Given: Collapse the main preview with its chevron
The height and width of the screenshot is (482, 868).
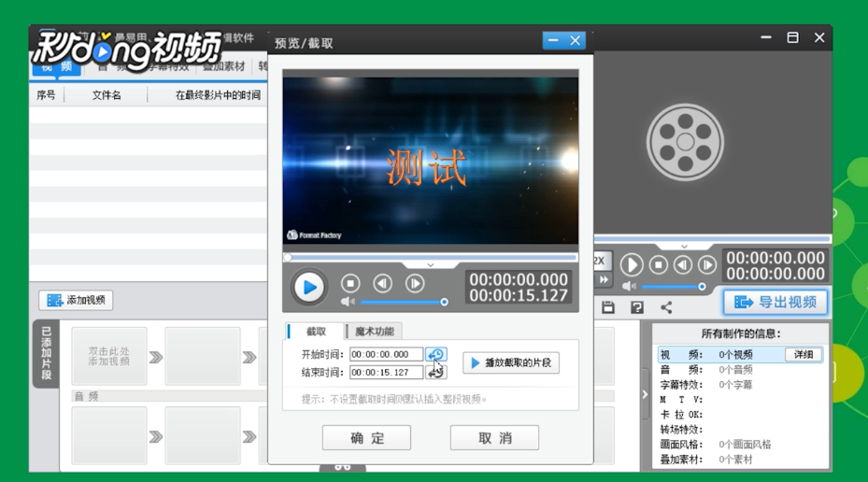Looking at the screenshot, I should [x=684, y=247].
